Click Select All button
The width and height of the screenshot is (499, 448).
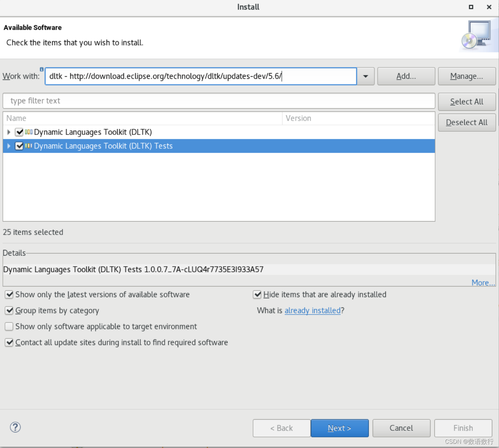pyautogui.click(x=467, y=102)
